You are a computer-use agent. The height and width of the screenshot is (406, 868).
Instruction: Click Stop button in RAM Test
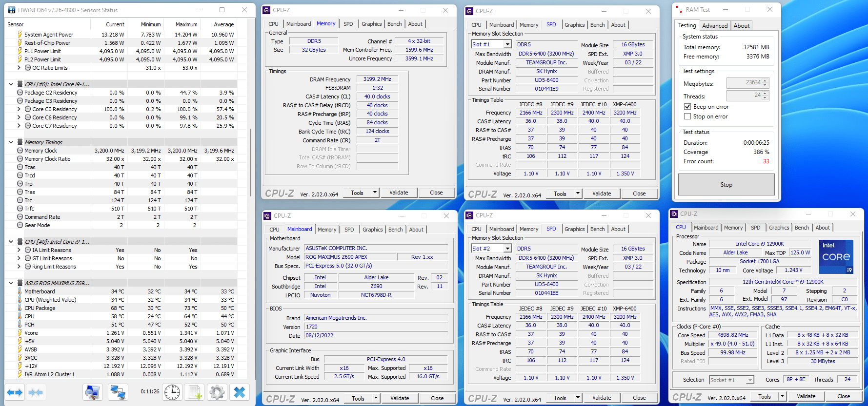click(x=727, y=185)
